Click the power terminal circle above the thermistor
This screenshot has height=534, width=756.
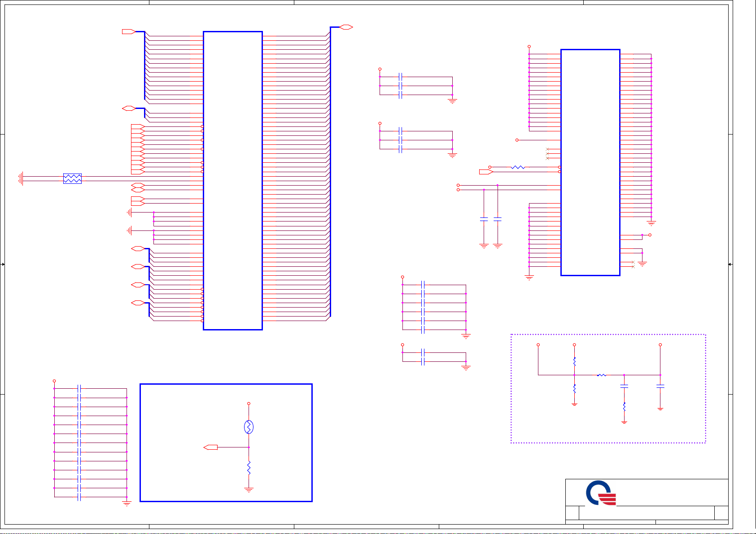[x=249, y=404]
